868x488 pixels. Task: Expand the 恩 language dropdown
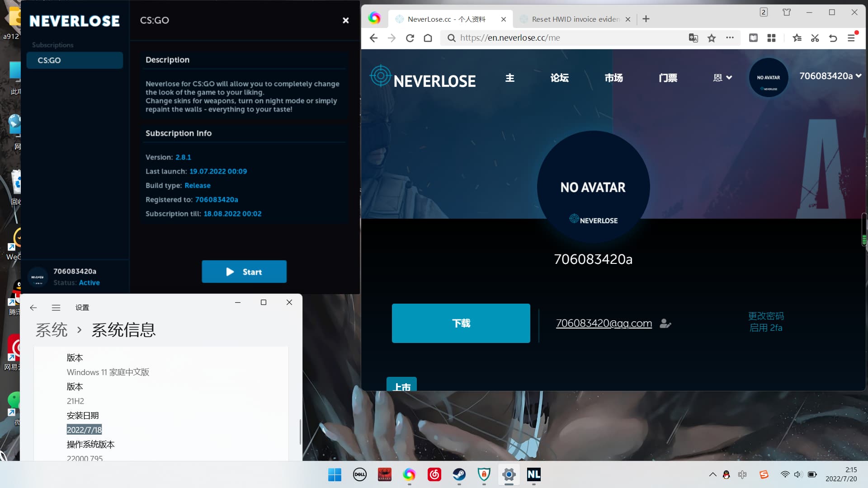[722, 78]
